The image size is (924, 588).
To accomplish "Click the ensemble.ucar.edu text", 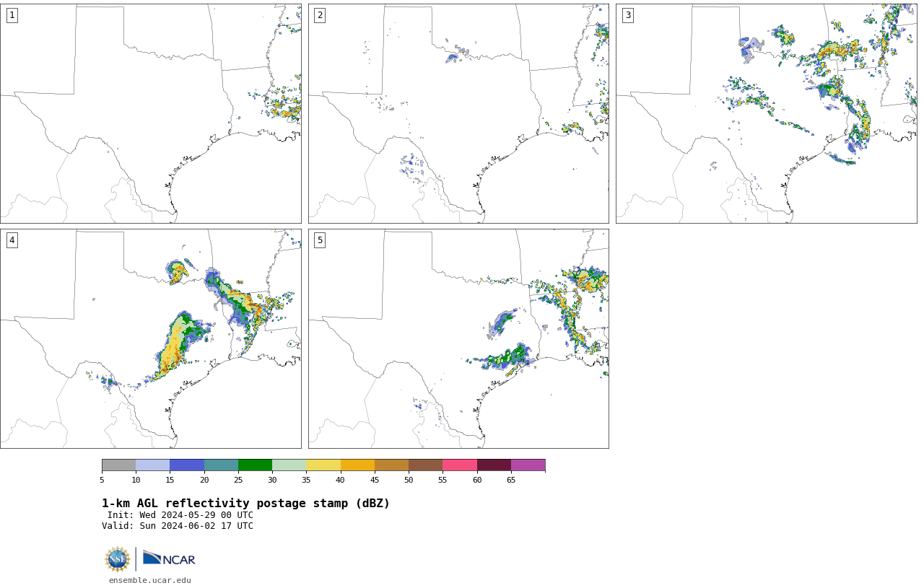I will pyautogui.click(x=150, y=580).
